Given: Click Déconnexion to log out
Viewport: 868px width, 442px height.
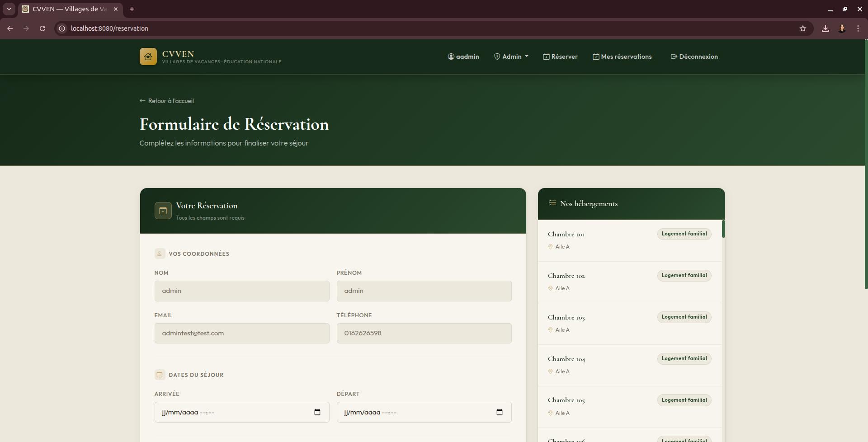Looking at the screenshot, I should coord(694,56).
